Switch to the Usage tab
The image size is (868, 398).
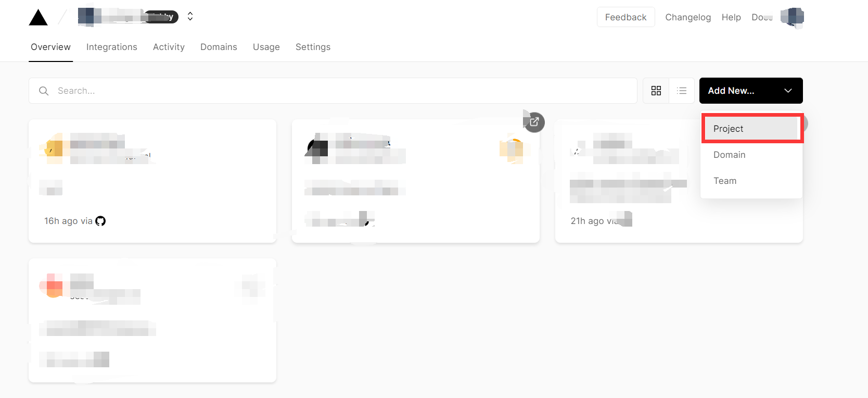click(266, 47)
